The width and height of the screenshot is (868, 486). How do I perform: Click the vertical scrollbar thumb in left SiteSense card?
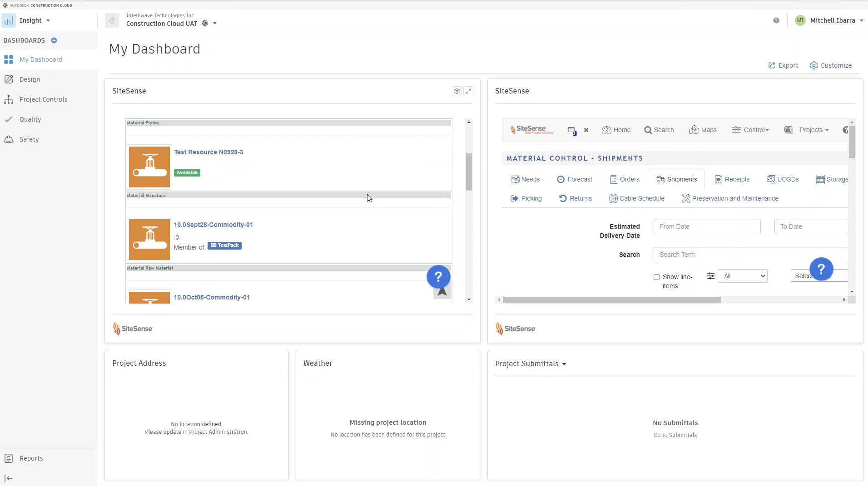pos(469,172)
